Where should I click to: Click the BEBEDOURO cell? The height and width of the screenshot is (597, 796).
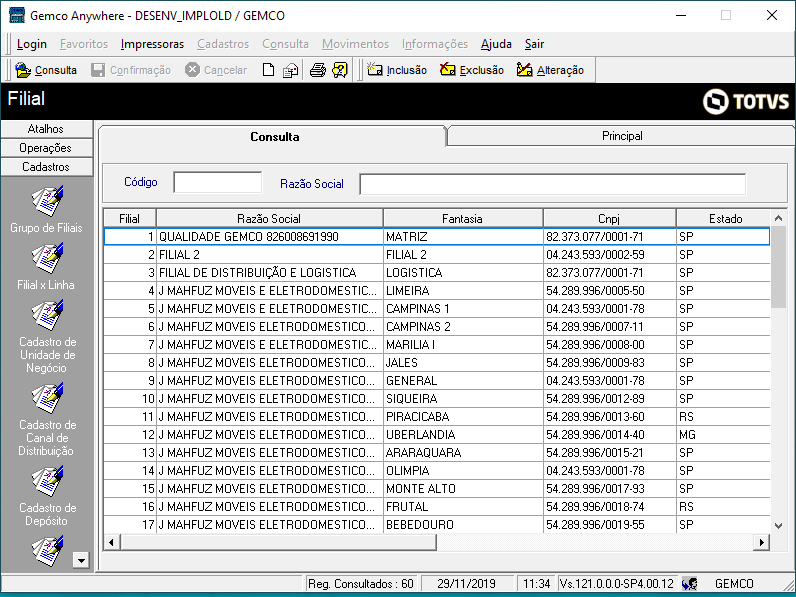click(462, 525)
